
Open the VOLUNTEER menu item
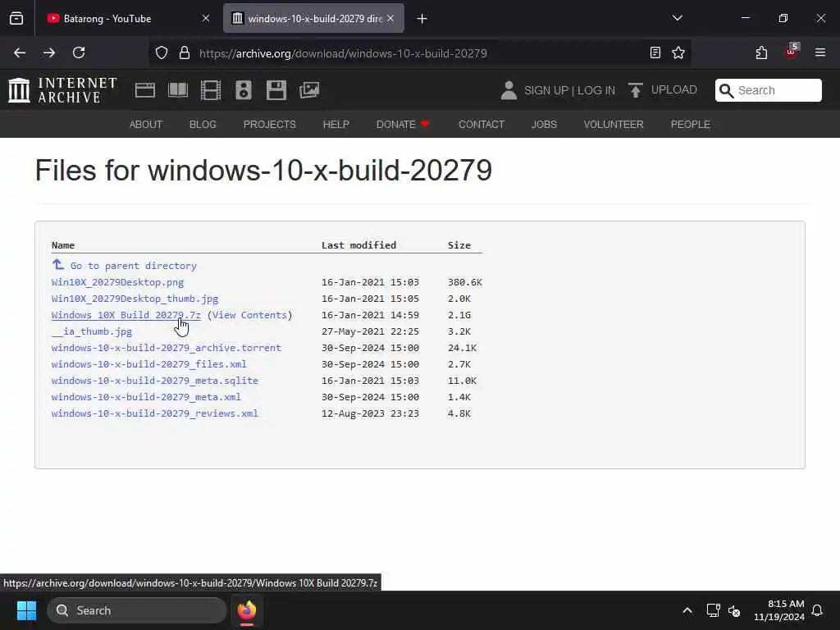tap(614, 125)
